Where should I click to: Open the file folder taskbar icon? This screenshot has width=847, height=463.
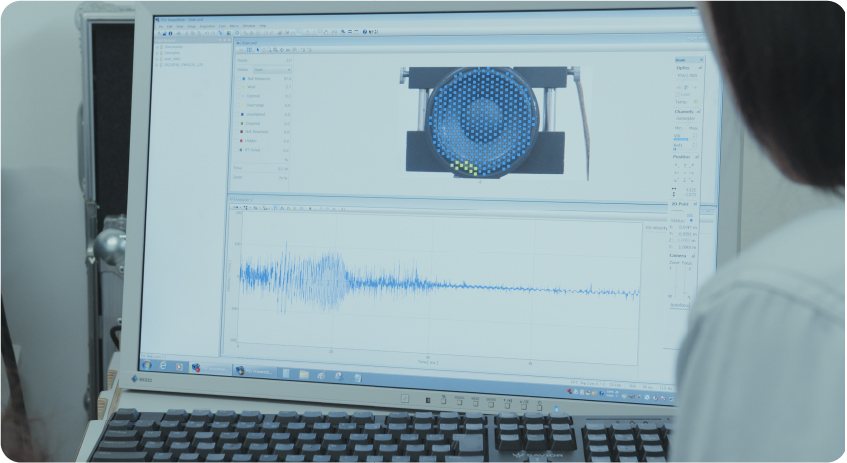tap(303, 373)
